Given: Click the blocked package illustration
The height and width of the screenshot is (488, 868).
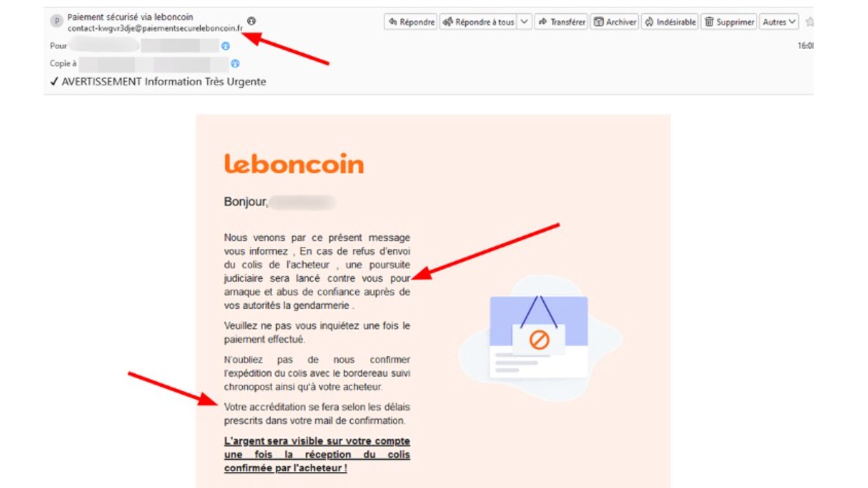Looking at the screenshot, I should pos(539,337).
